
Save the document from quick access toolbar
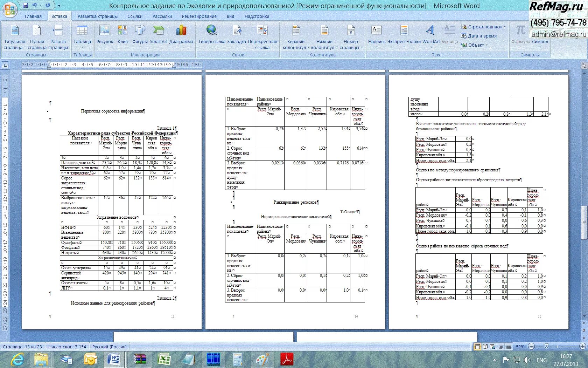[x=26, y=5]
